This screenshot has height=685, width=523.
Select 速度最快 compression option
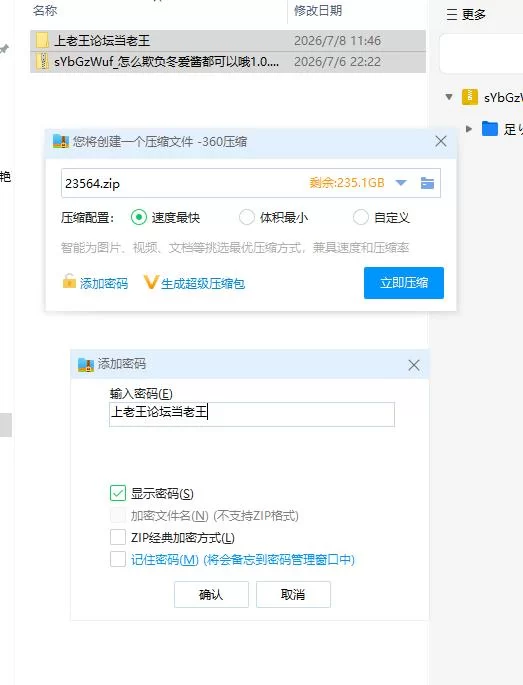[x=165, y=217]
